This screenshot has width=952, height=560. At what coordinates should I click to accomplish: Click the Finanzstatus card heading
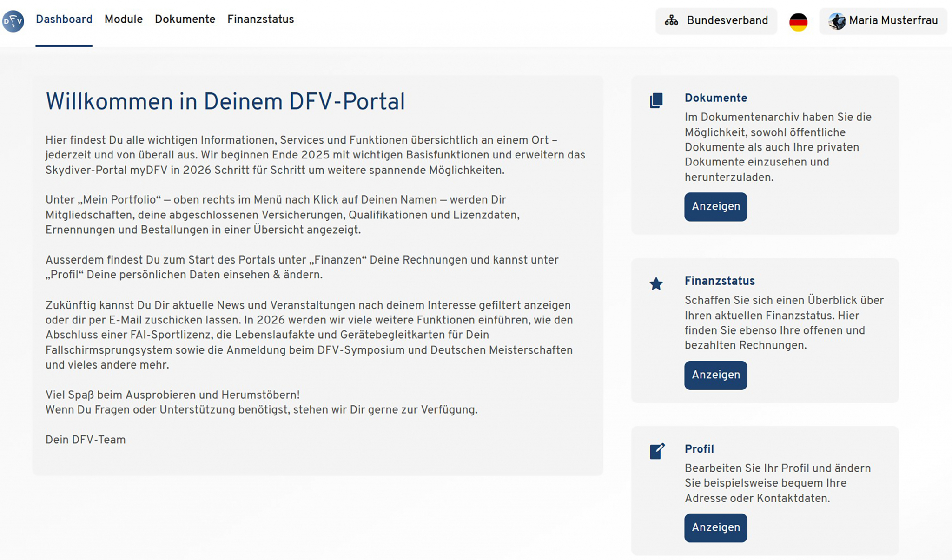pyautogui.click(x=719, y=281)
